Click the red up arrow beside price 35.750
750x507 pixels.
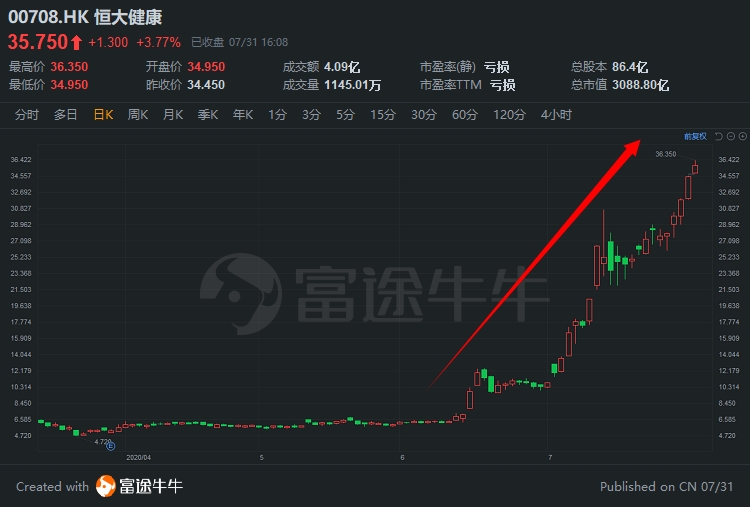click(76, 43)
